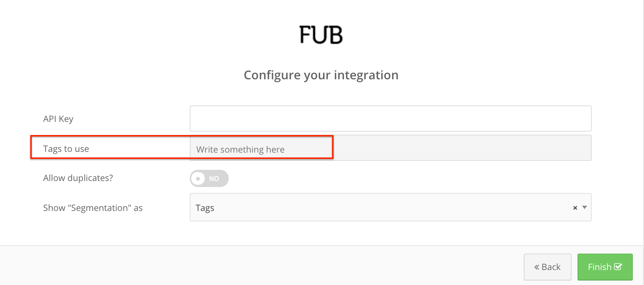Click the Tags to use label

[66, 149]
